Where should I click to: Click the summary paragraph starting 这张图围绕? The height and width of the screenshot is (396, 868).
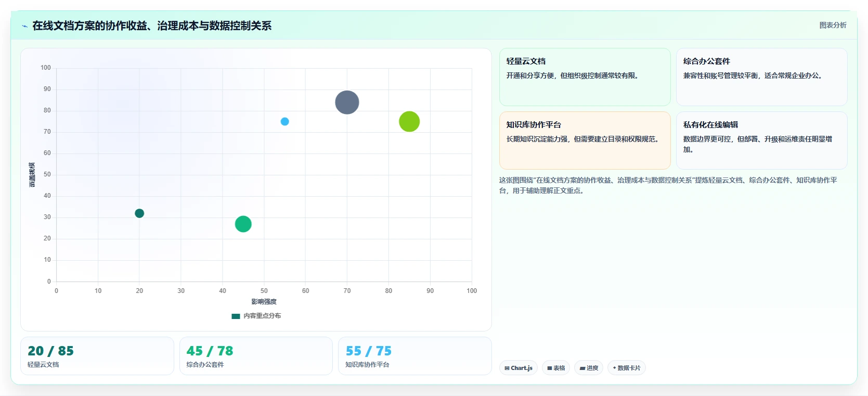click(668, 185)
